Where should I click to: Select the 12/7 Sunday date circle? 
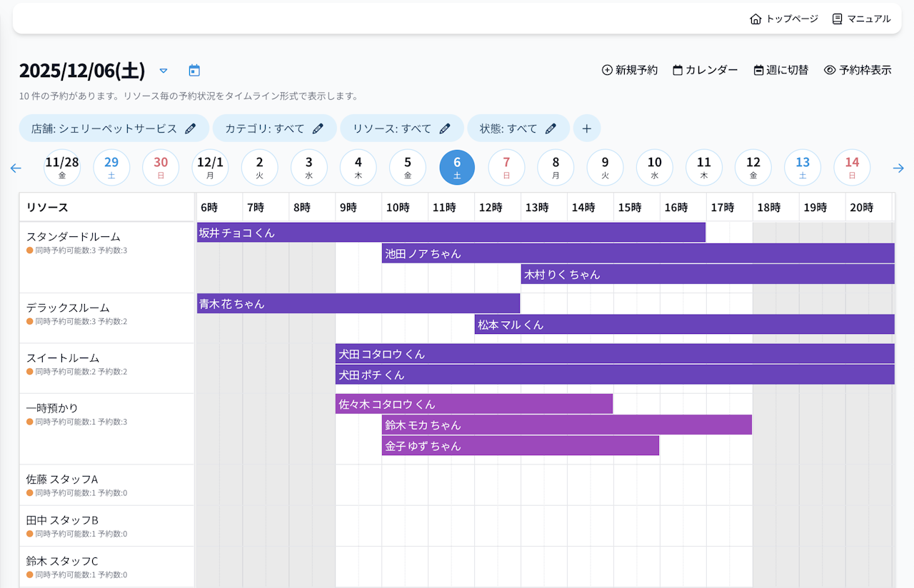506,167
